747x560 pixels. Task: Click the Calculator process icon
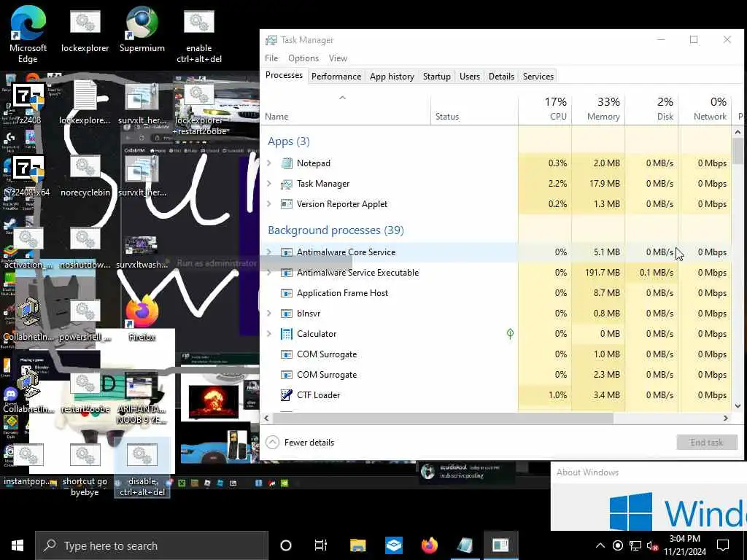286,334
